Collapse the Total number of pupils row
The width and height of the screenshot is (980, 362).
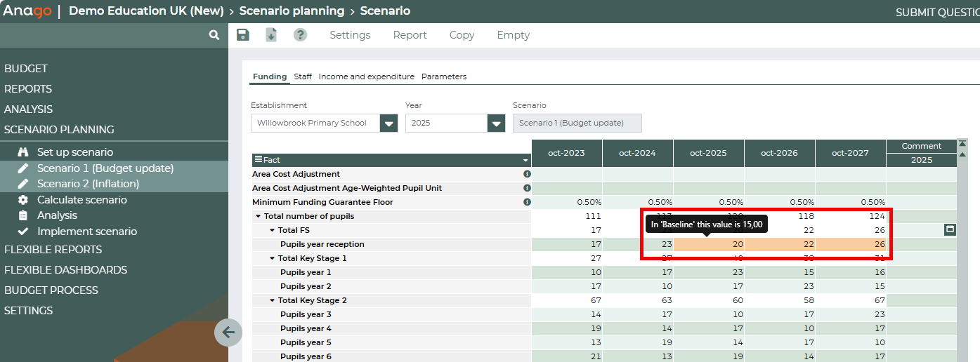259,216
